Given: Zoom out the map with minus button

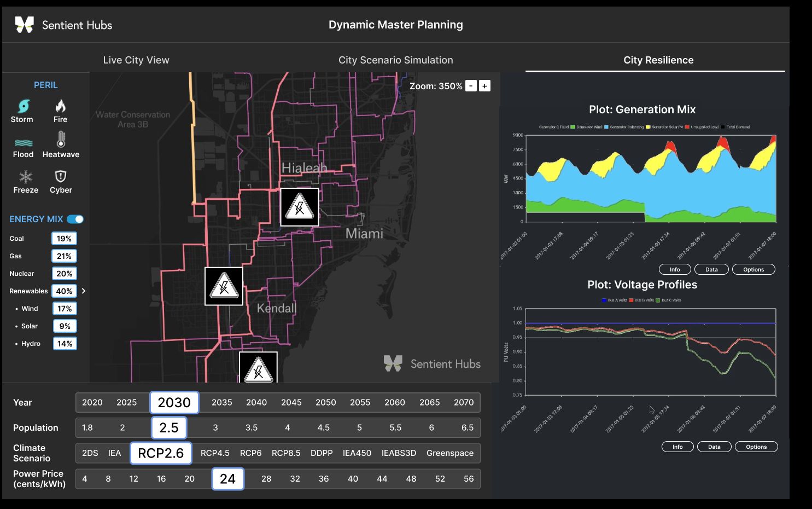Looking at the screenshot, I should (x=471, y=86).
